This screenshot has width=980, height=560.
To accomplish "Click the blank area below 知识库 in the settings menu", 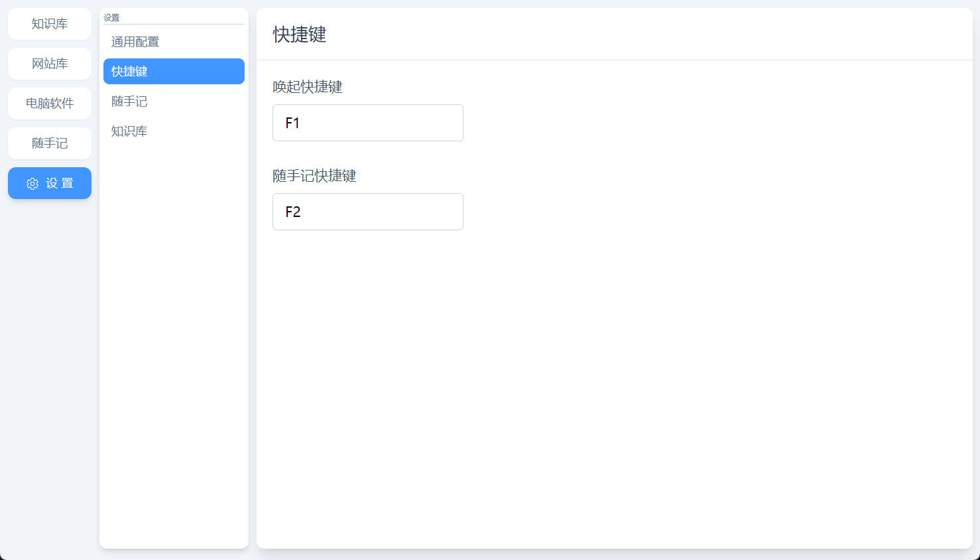I will coord(174,345).
